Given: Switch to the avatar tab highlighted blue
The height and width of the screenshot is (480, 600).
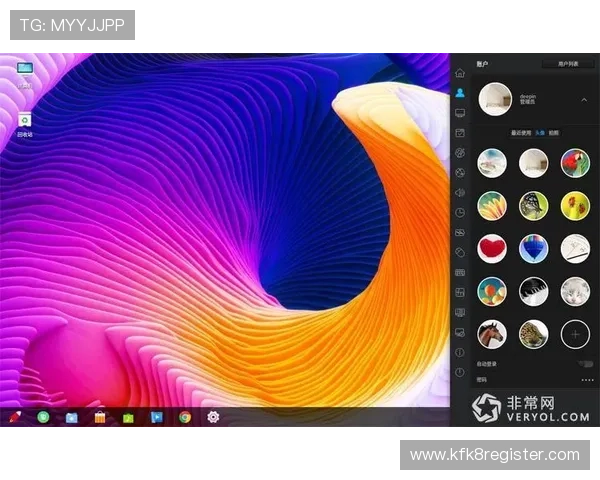Looking at the screenshot, I should click(540, 133).
